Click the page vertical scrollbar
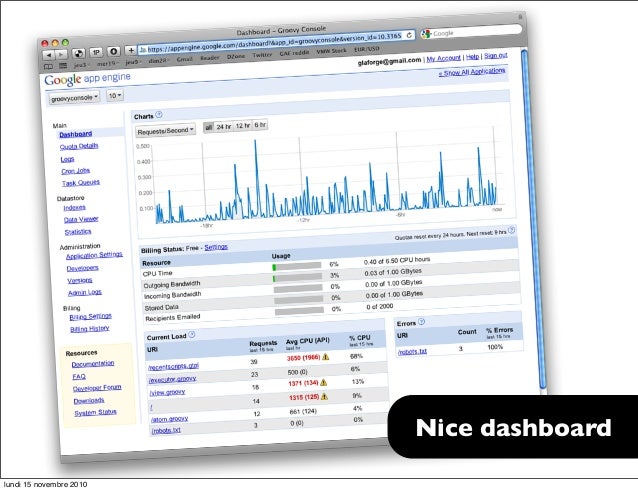This screenshot has width=638, height=491. point(534,220)
